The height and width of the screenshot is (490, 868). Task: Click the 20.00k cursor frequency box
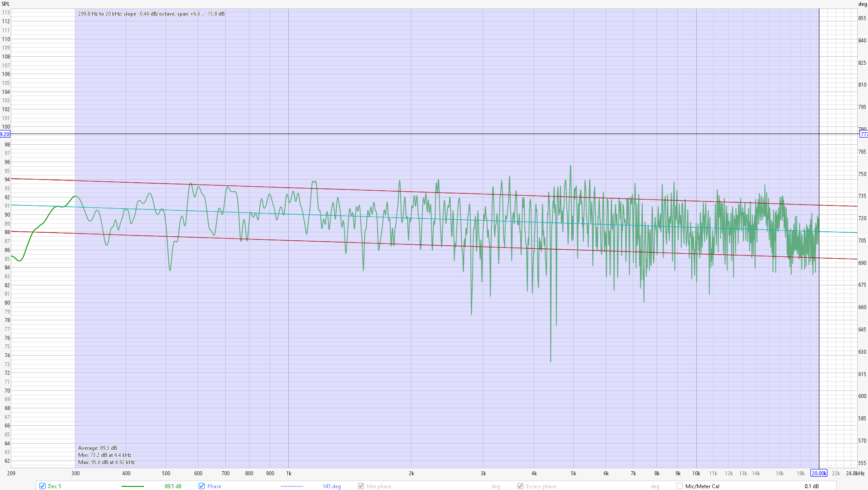(x=819, y=473)
